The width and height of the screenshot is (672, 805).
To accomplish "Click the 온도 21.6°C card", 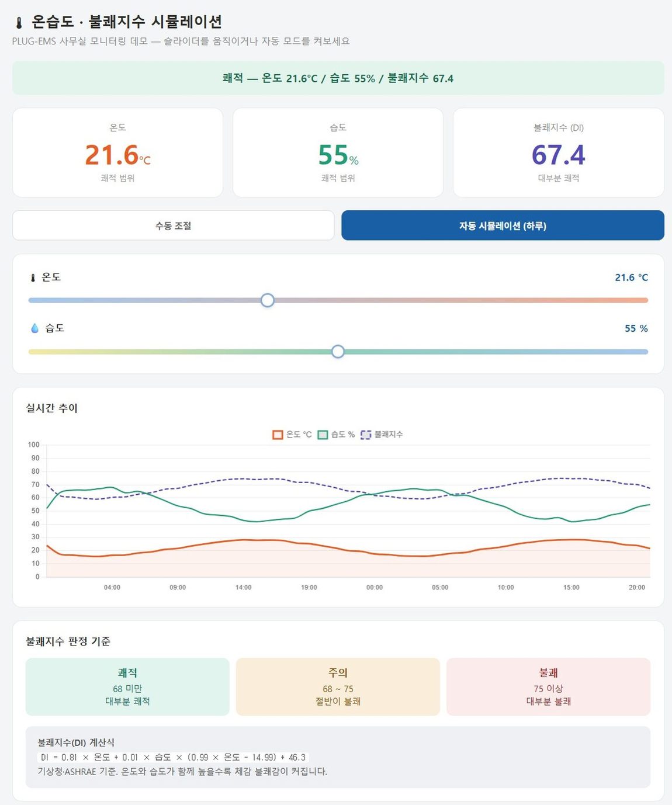I will point(117,152).
